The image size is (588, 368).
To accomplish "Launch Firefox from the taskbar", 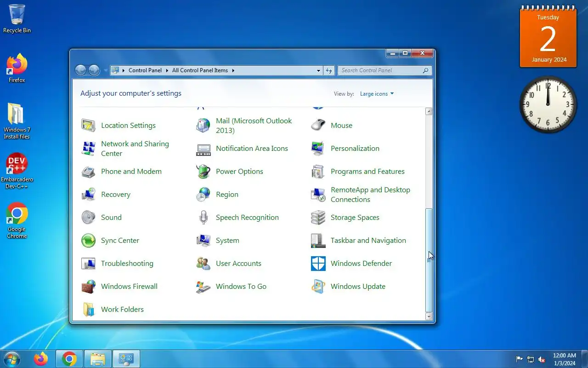I will [x=41, y=359].
